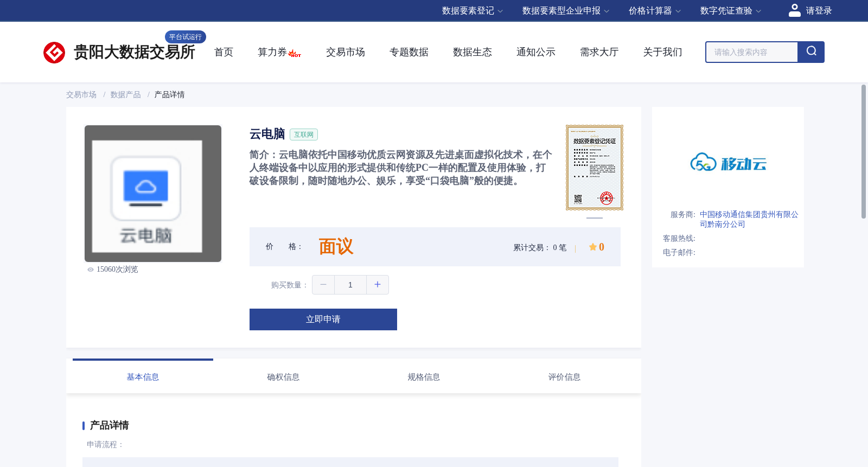This screenshot has height=467, width=868.
Task: Click the 电子邮件 label
Action: click(679, 253)
